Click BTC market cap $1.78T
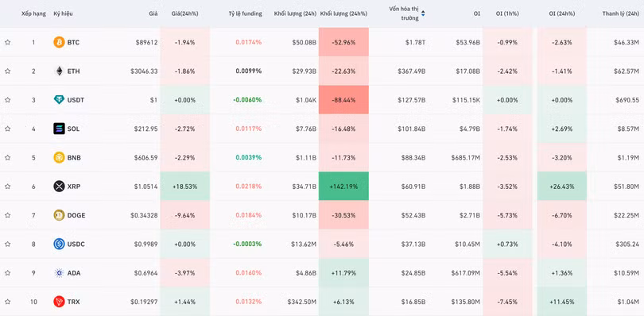Screen dimensions: 644x316 416,42
